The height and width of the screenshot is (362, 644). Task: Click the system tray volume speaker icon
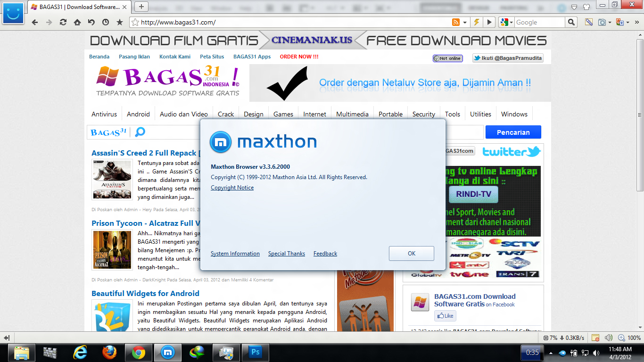click(596, 353)
